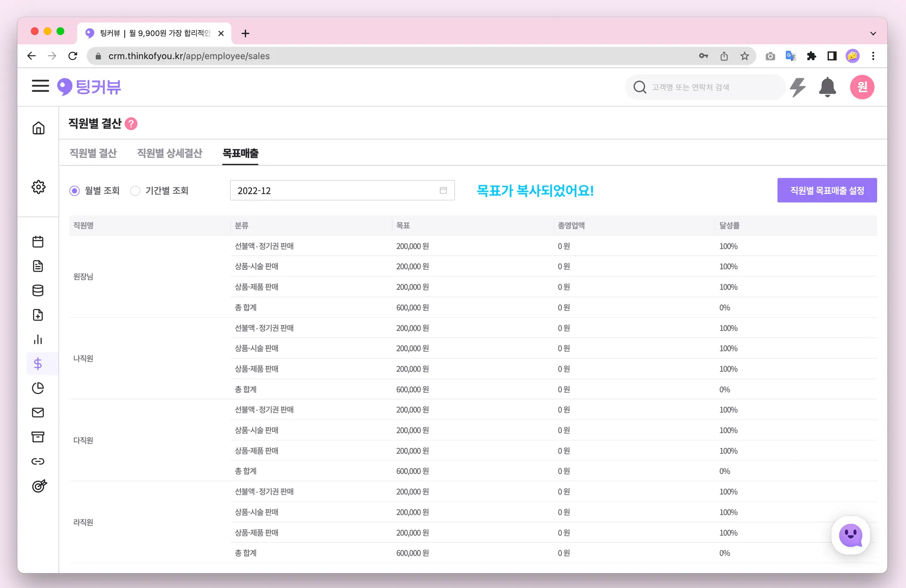Switch to the 직원별 결산 tab
Screen dimensions: 906x588
tap(93, 153)
